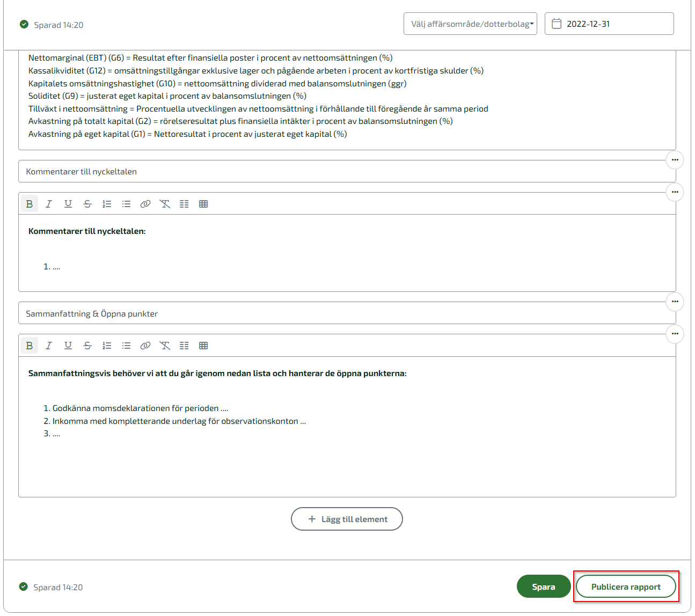Click bold text Kommentarer till nyckeltalen: in editor
This screenshot has height=616, width=695.
(x=87, y=231)
